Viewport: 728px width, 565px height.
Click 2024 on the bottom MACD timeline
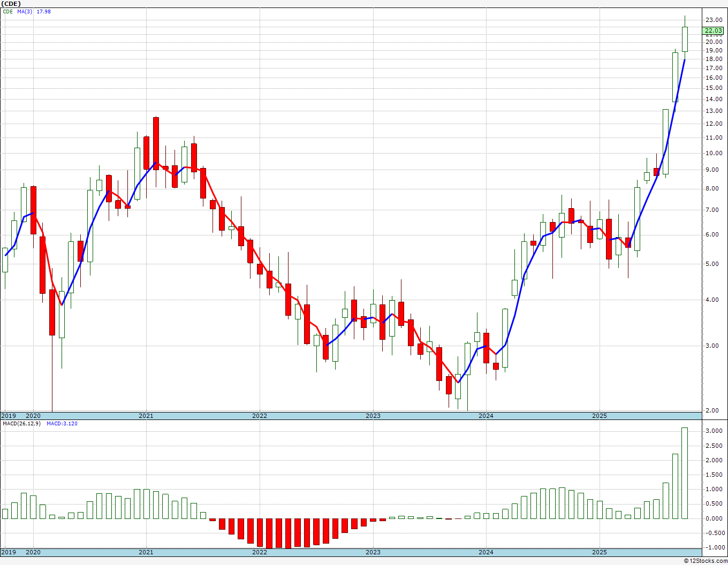(486, 552)
